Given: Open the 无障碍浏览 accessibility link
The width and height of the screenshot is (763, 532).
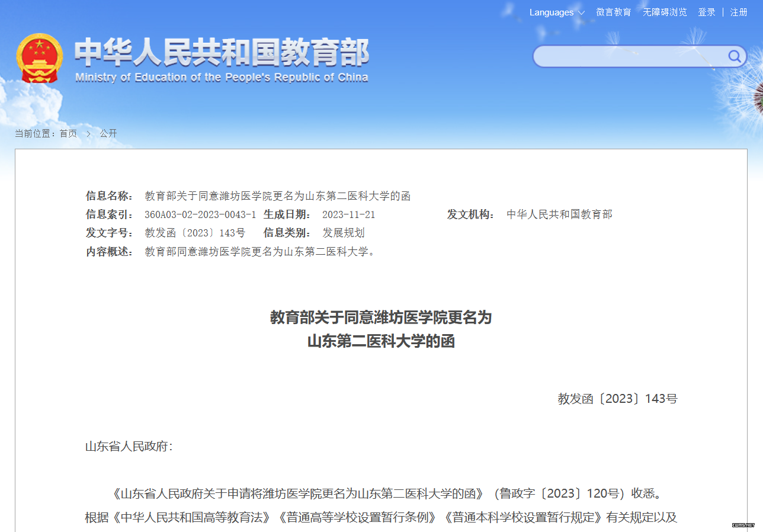Looking at the screenshot, I should 665,12.
